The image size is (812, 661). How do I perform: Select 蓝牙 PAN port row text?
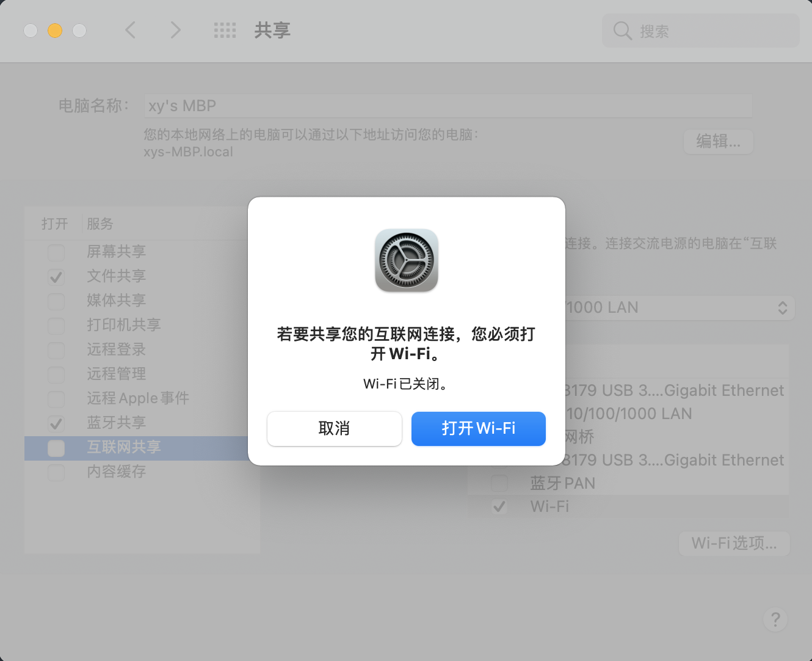point(562,483)
